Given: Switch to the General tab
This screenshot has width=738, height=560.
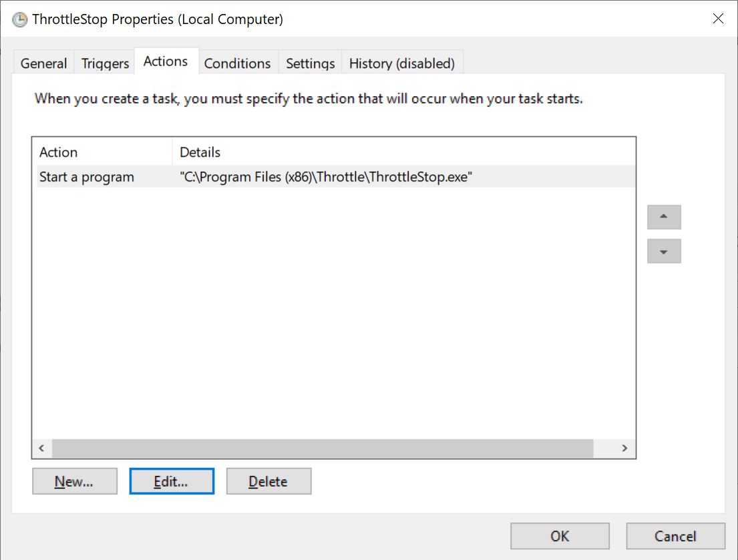Looking at the screenshot, I should tap(44, 63).
